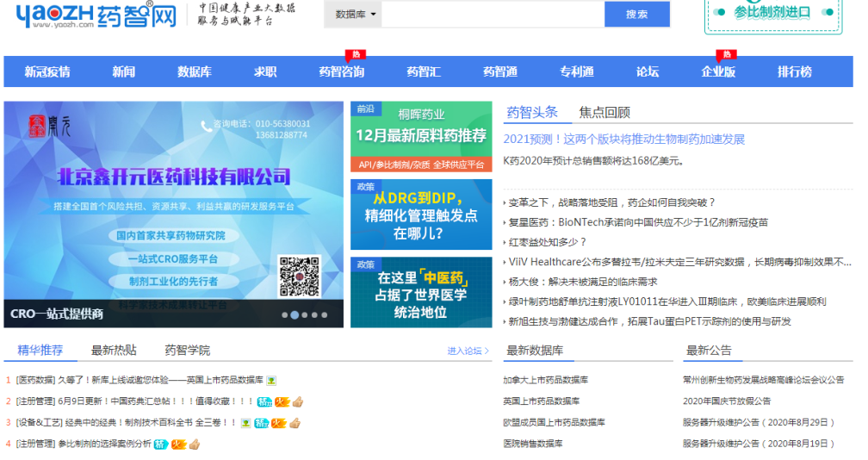868x460 pixels.
Task: Open 药智通 in the navigation bar
Action: (x=499, y=71)
